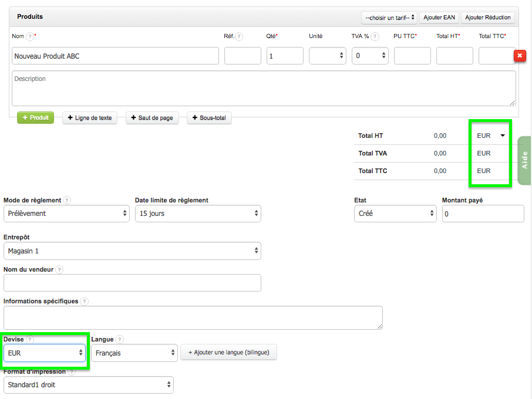Open the Date limite de règlement dropdown

point(198,213)
